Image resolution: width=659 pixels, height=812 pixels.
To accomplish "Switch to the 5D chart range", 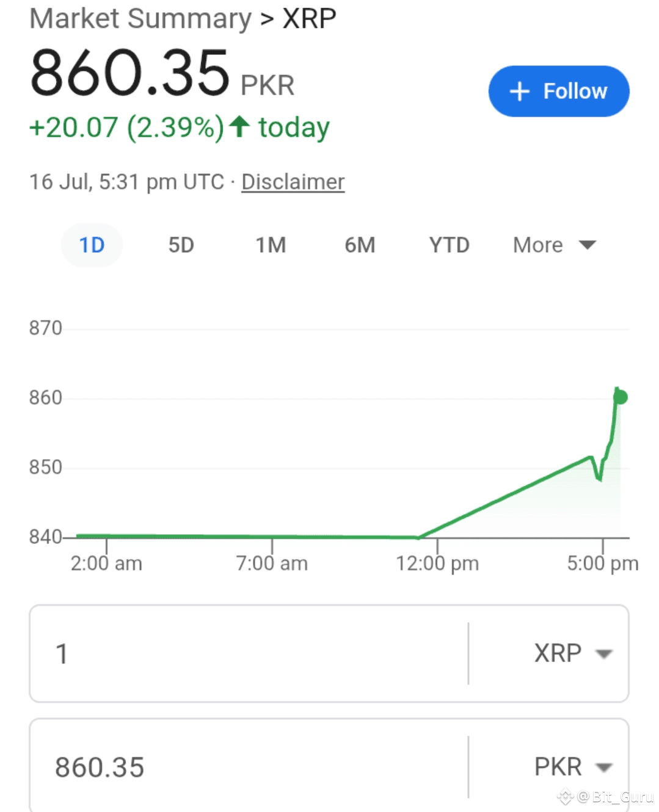I will click(181, 245).
